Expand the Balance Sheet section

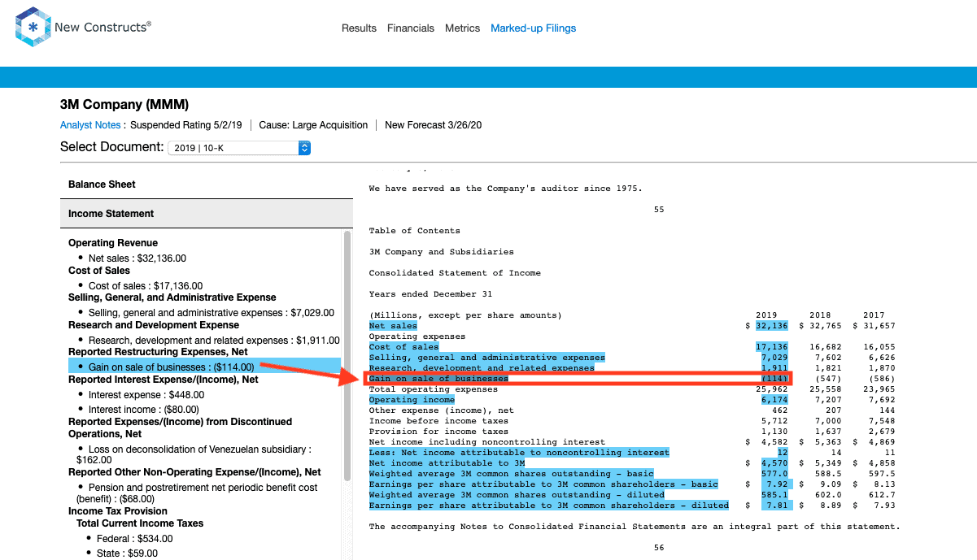tap(207, 184)
